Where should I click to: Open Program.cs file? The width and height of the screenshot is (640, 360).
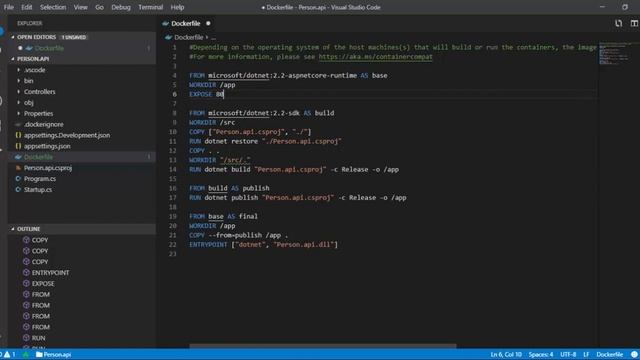[40, 179]
